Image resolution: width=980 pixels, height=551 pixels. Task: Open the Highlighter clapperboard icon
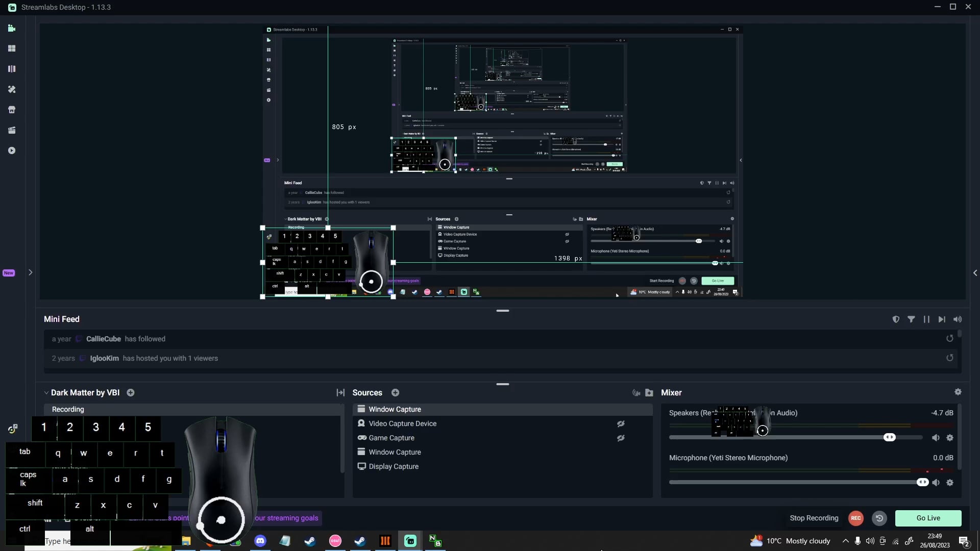[x=12, y=130]
